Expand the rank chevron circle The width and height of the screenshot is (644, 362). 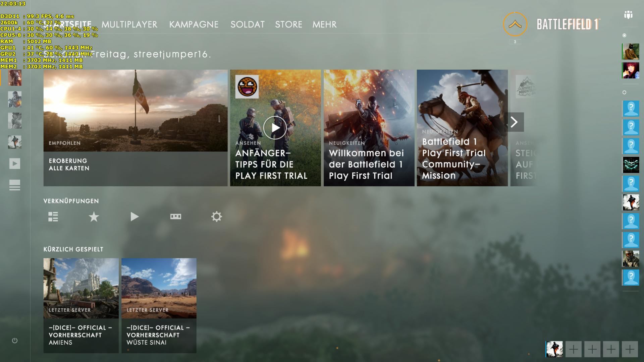tap(515, 24)
